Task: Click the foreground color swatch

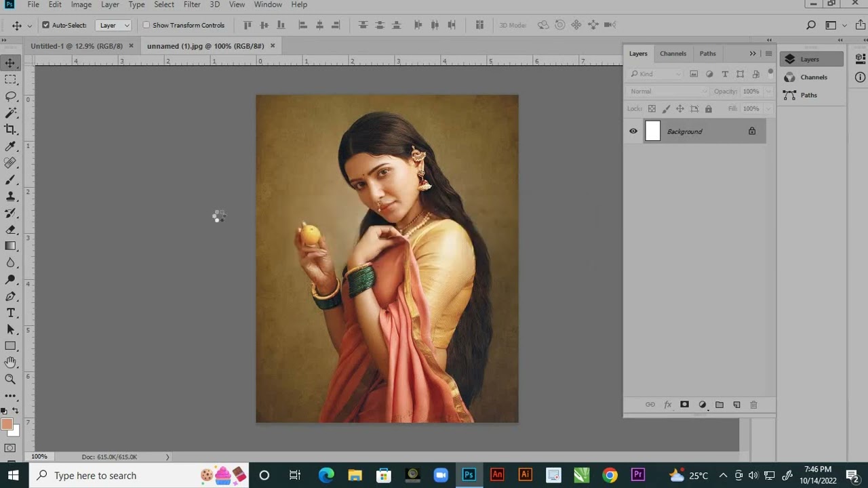Action: pyautogui.click(x=7, y=424)
